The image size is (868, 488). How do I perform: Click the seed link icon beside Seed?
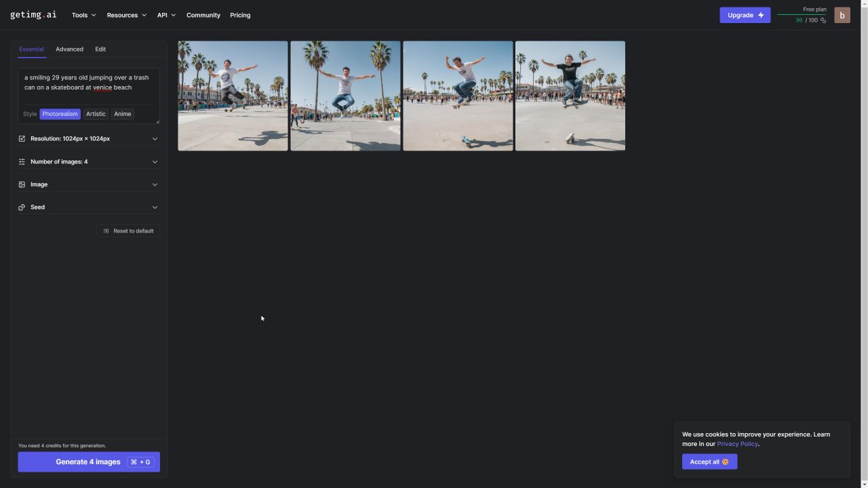pyautogui.click(x=22, y=207)
